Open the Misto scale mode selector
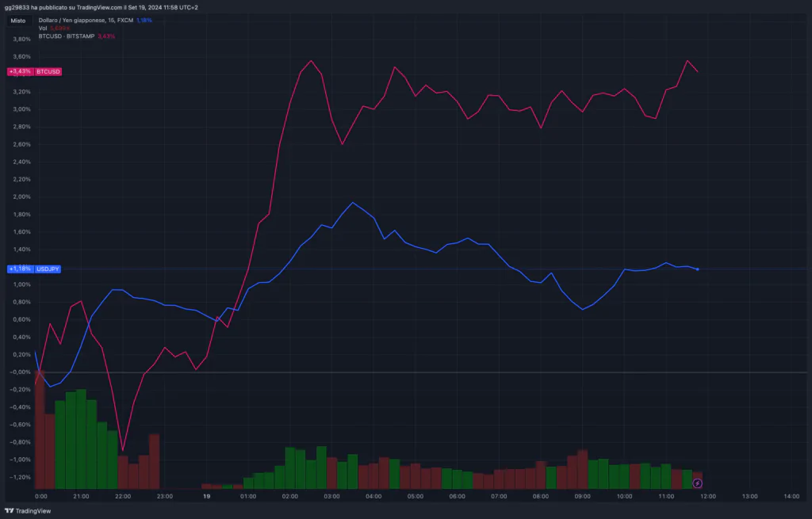Viewport: 812px width, 519px height. coord(18,20)
